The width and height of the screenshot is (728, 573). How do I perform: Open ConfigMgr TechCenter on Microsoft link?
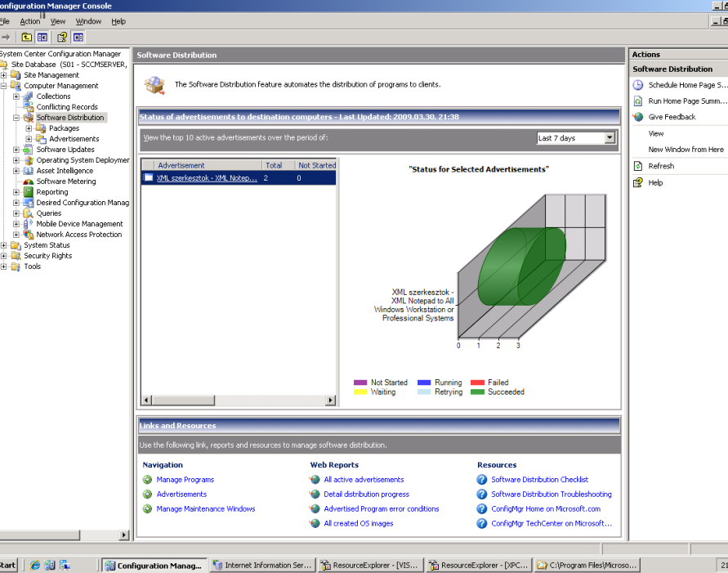pos(552,523)
